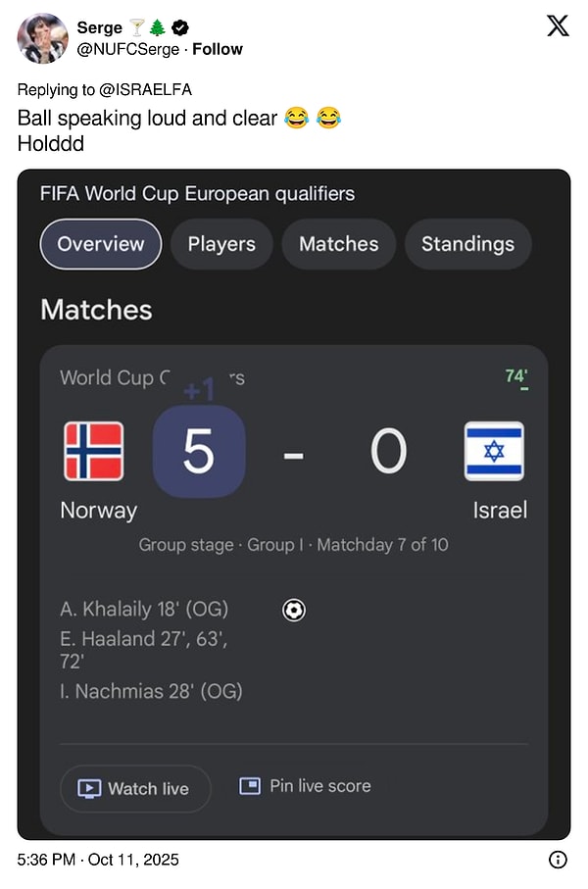Screen dimensions: 588x889
Task: Go to the Standings tab
Action: 467,244
